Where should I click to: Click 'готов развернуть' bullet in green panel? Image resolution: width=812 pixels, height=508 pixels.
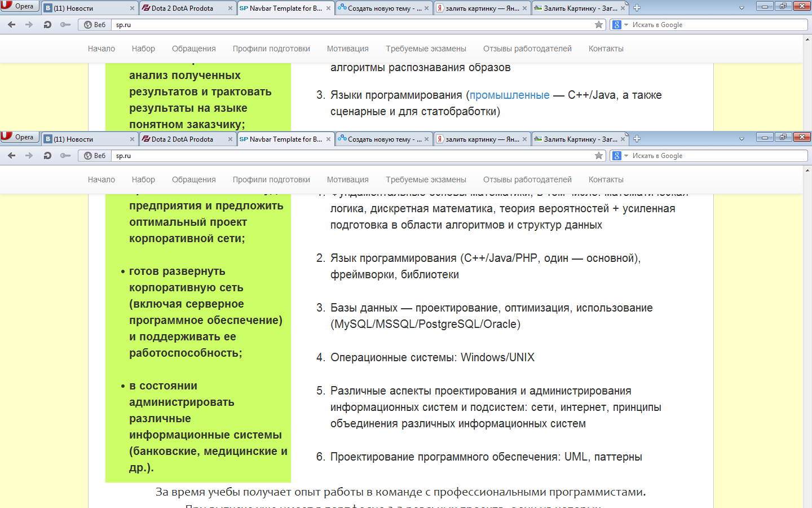(177, 271)
